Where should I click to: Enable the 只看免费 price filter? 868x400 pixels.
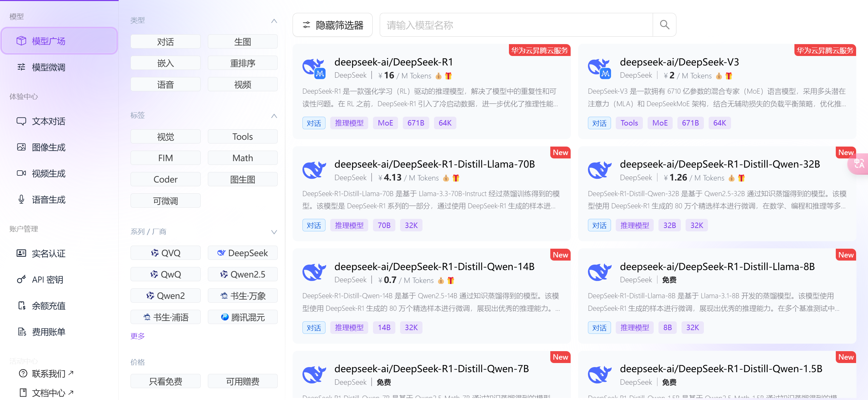[x=165, y=381]
